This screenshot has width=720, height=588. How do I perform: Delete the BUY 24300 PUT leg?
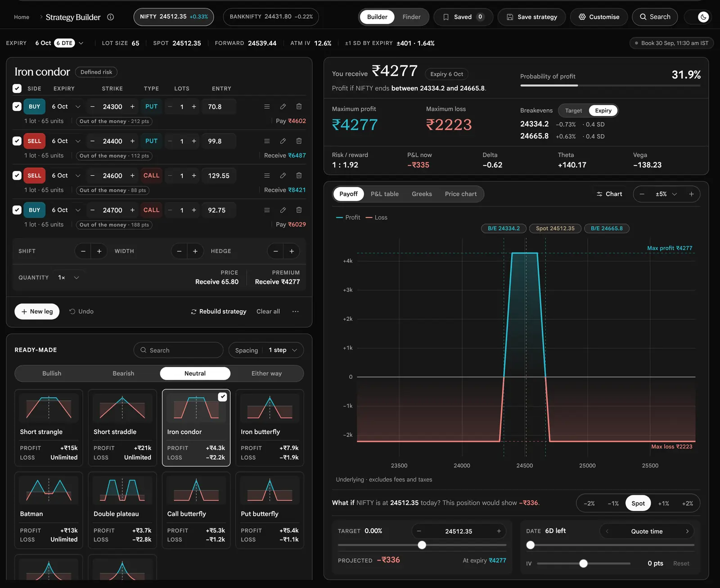[x=299, y=107]
